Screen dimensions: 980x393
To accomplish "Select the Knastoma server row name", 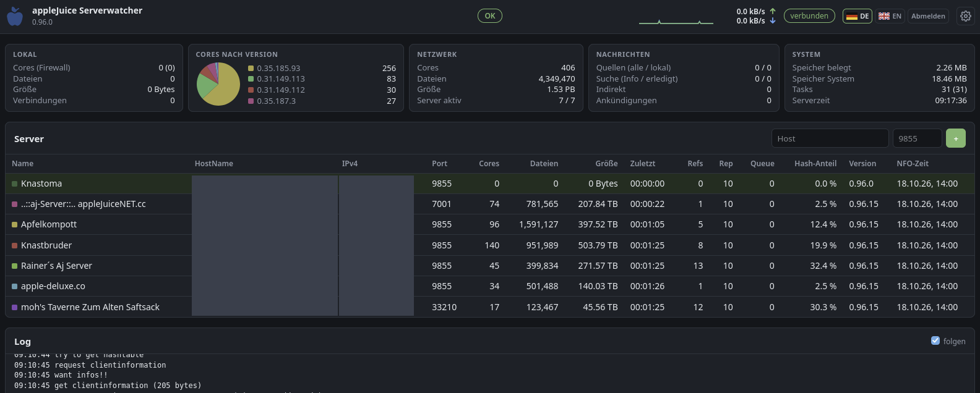I will point(41,184).
